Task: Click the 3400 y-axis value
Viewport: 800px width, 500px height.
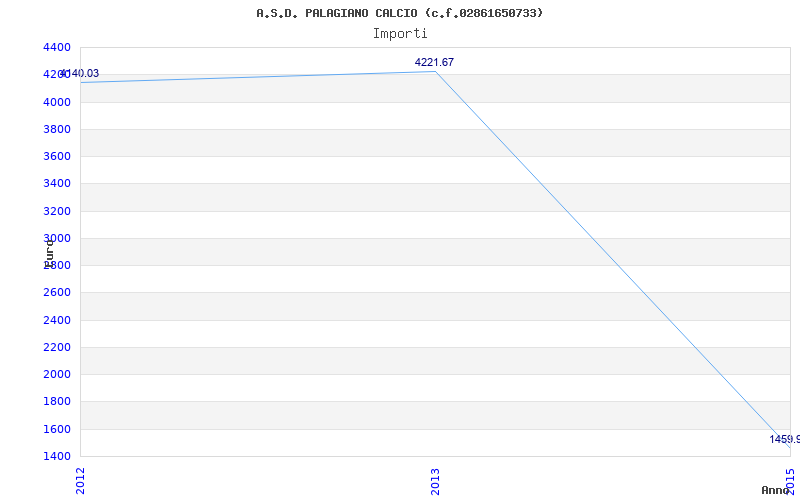Action: [57, 183]
